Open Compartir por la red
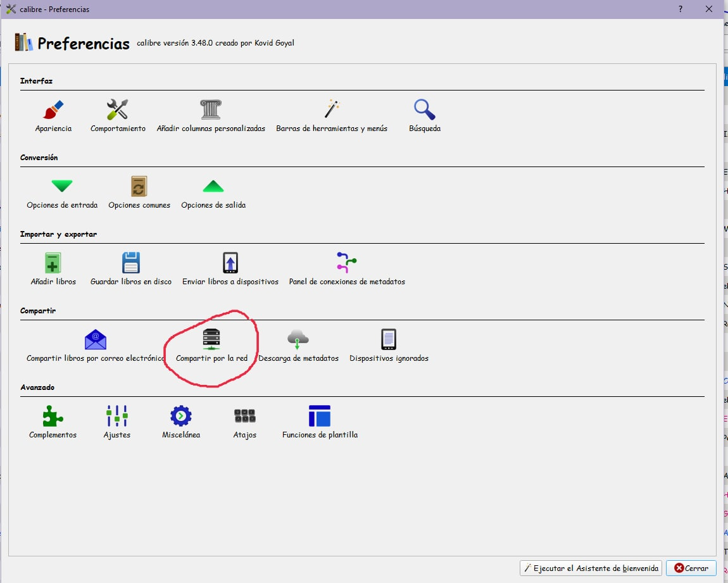Screen dimensions: 728x583 coord(211,346)
